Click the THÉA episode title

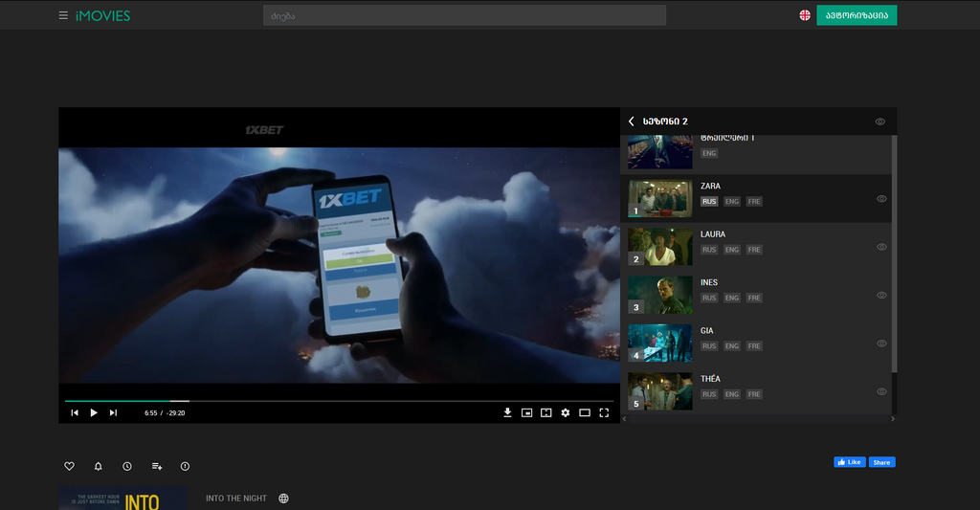pyautogui.click(x=710, y=378)
